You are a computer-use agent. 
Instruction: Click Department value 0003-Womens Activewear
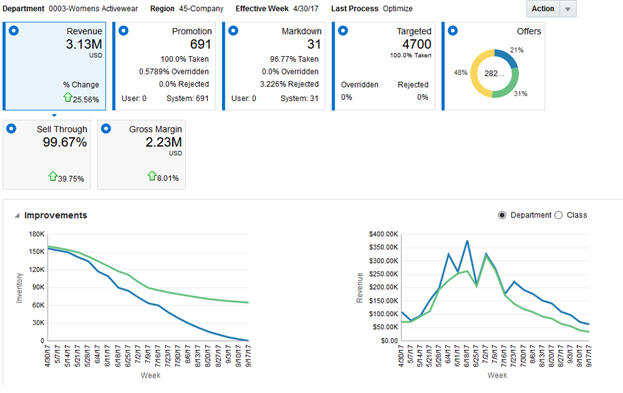click(x=93, y=8)
